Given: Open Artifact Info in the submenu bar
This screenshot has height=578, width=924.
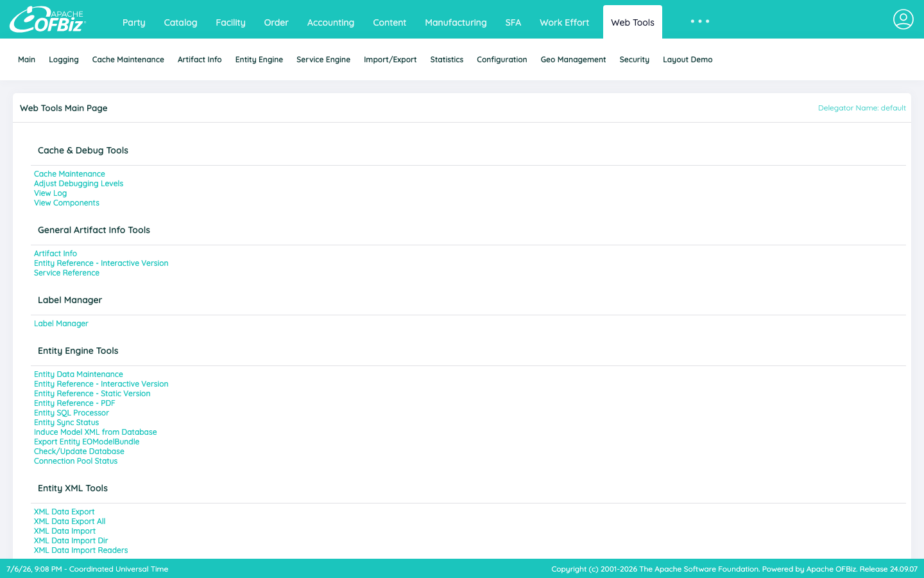Looking at the screenshot, I should click(200, 60).
